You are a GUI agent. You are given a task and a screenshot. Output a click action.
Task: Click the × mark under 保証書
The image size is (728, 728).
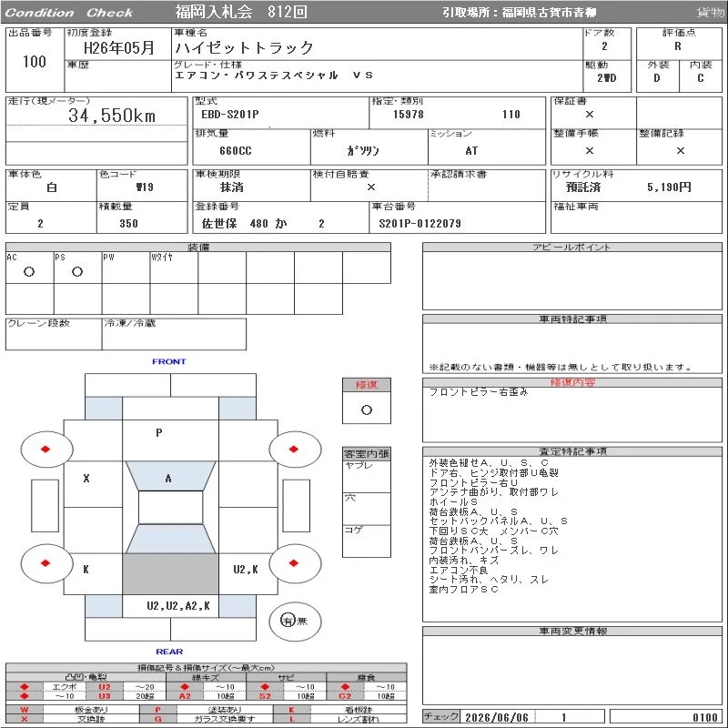click(589, 115)
